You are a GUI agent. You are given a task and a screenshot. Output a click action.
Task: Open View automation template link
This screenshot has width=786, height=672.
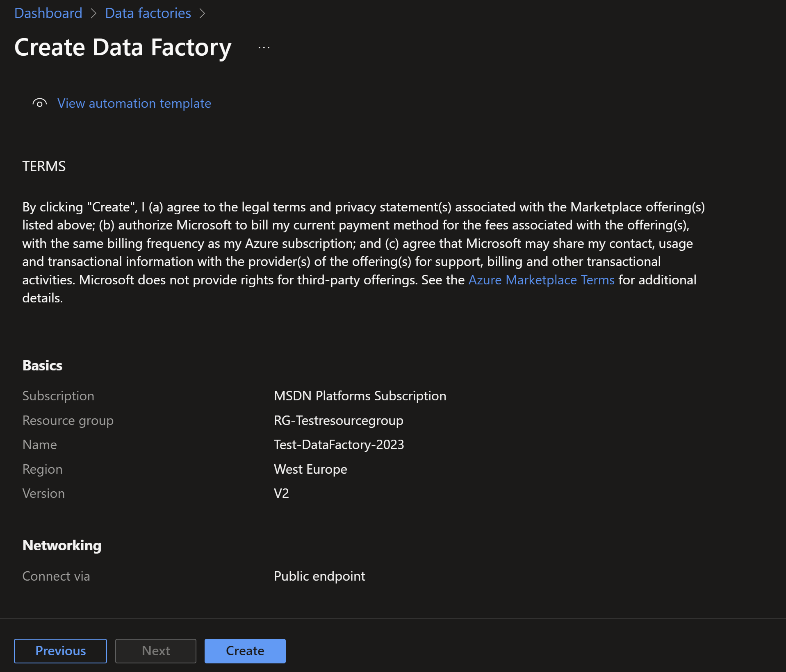point(134,103)
